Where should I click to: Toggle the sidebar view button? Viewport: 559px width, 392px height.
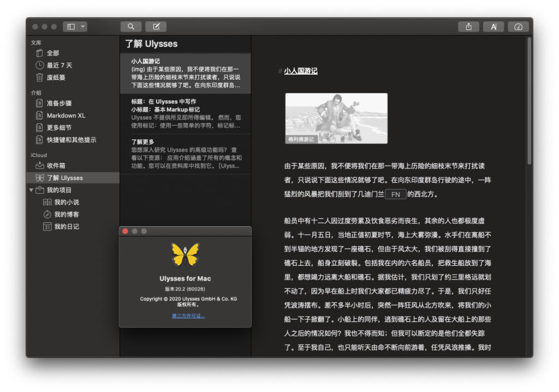(71, 27)
